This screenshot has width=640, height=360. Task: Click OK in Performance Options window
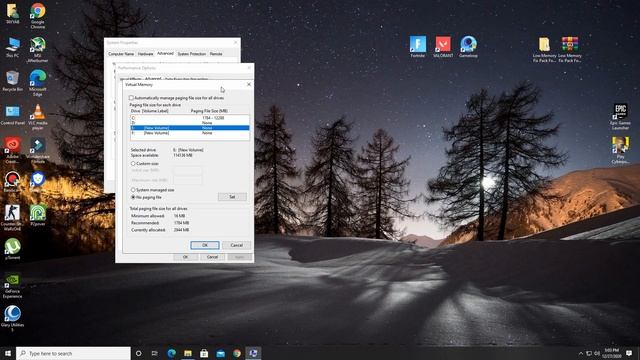coord(186,257)
